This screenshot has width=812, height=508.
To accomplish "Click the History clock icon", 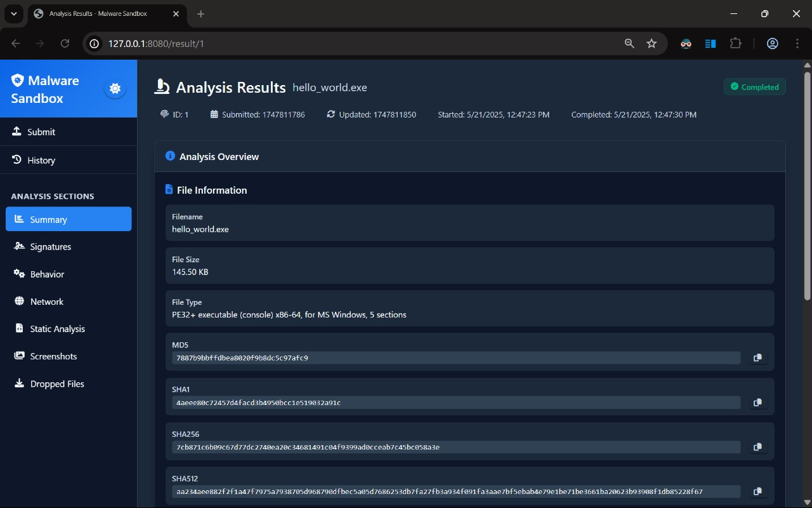I will pyautogui.click(x=16, y=160).
